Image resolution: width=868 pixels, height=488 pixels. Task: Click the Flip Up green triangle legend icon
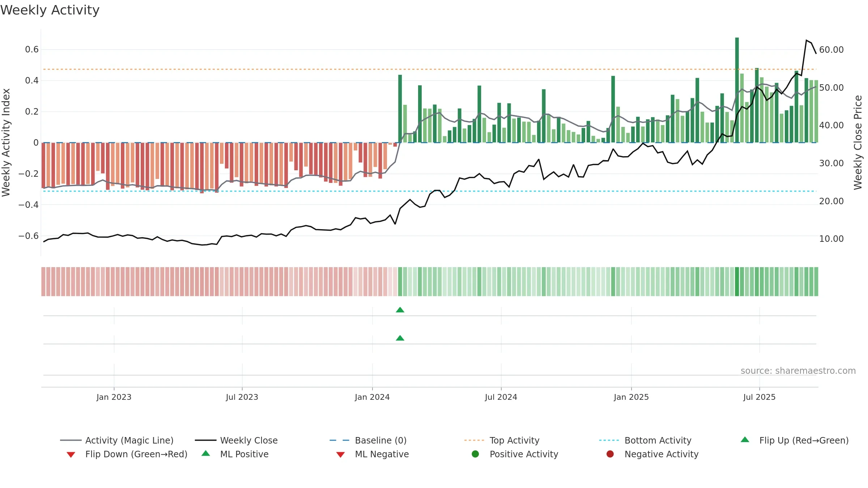745,440
